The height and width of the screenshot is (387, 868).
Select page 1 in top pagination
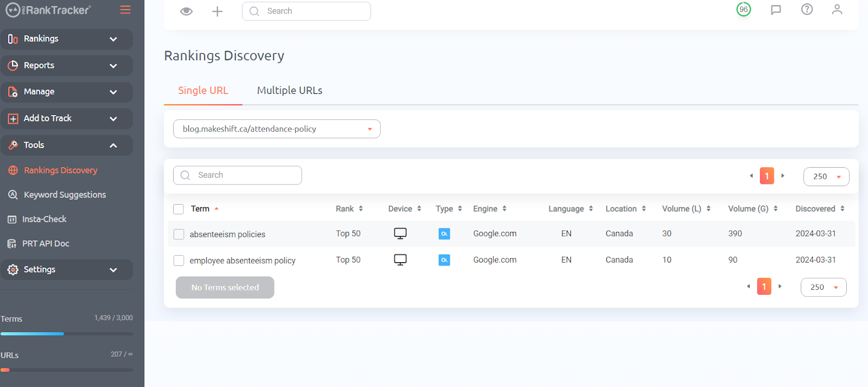[x=767, y=176]
